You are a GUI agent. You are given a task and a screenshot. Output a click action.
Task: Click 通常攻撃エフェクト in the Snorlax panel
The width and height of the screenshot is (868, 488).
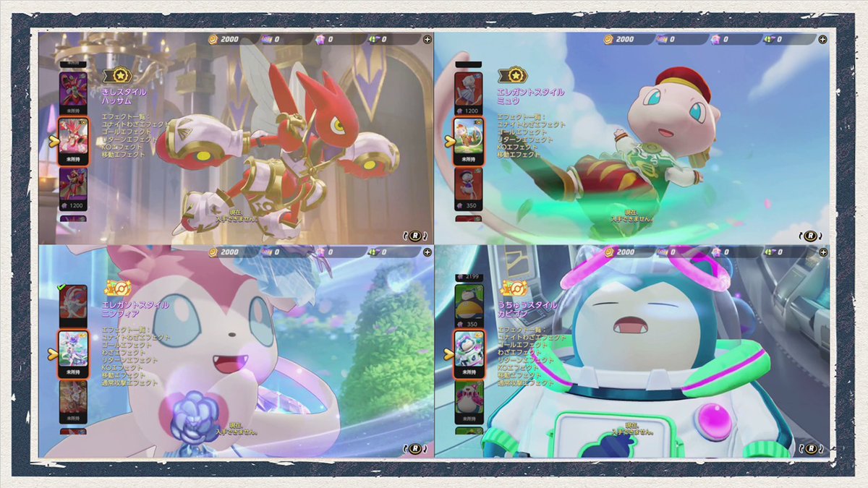tap(525, 382)
